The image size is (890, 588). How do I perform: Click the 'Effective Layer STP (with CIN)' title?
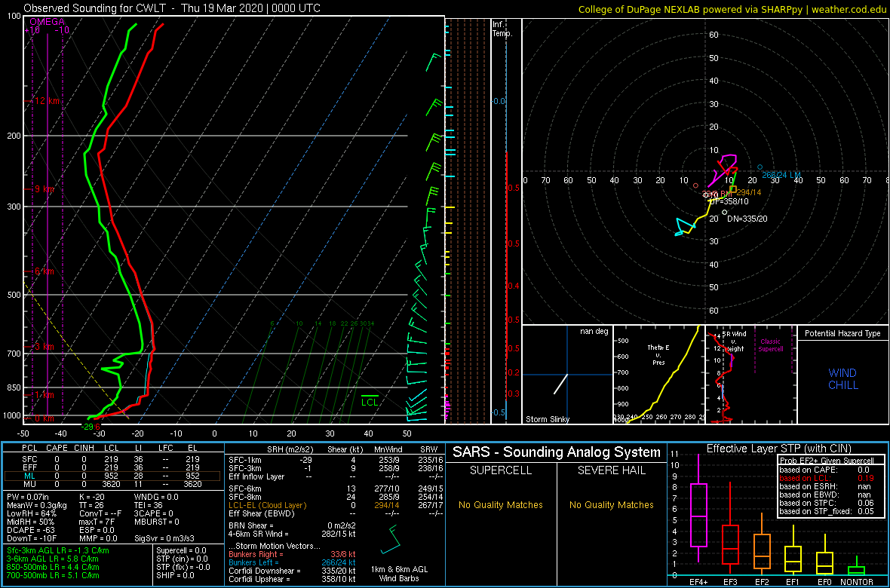(x=778, y=449)
